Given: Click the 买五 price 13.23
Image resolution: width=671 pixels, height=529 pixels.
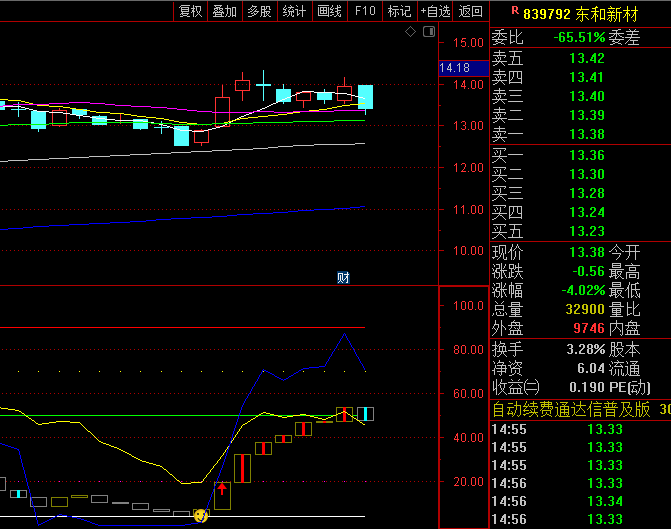Looking at the screenshot, I should pos(587,232).
